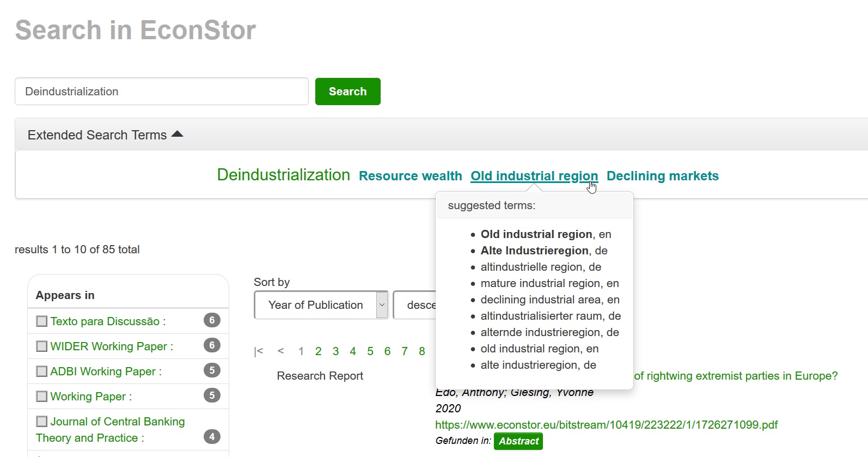Open the Year of Publication sort dropdown
Screen dimensions: 868x457
(321, 305)
